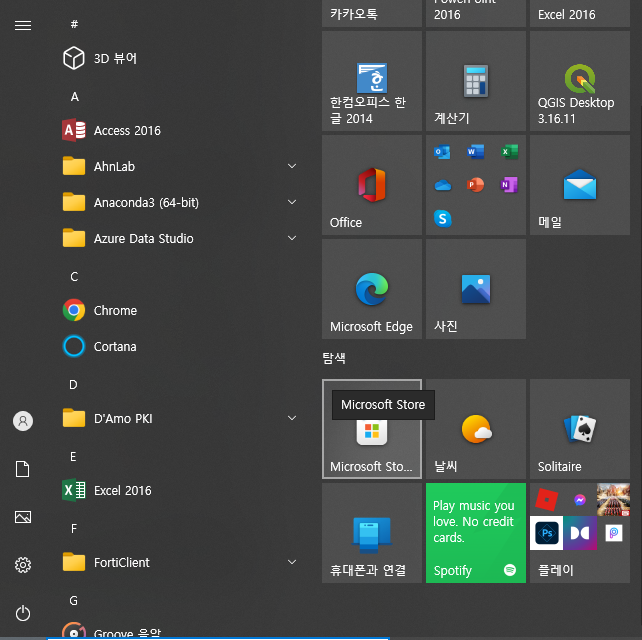
Task: Open Messenger icon in 플레이 tile
Action: pos(580,500)
